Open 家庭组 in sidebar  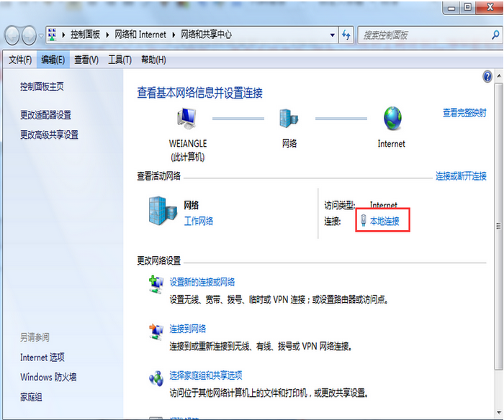coord(31,397)
